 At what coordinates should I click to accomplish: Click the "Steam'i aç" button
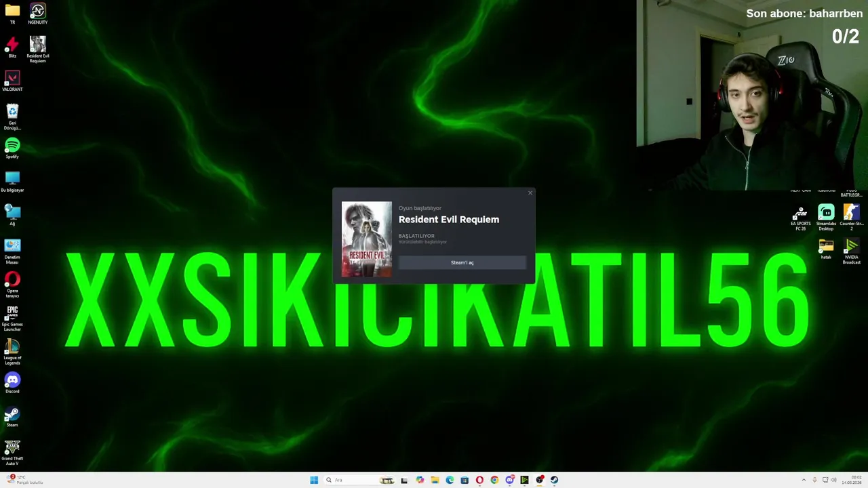point(462,263)
